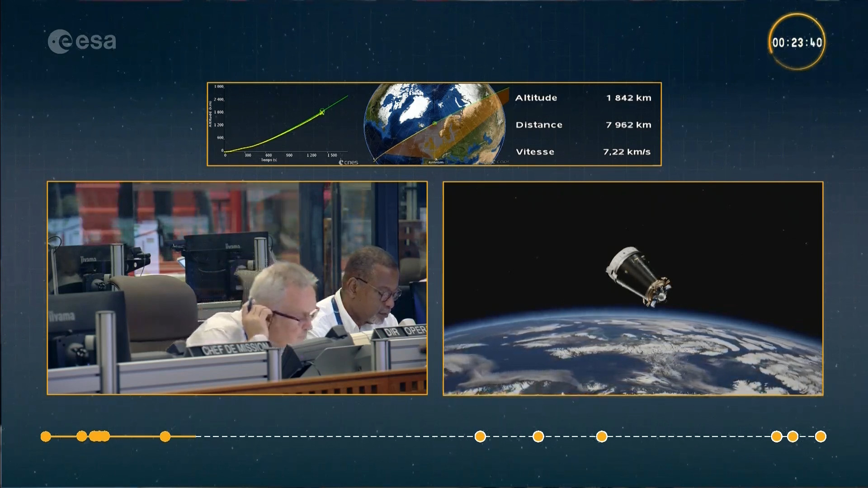This screenshot has width=868, height=488.
Task: Click the current position marker on altitude curve
Action: click(x=322, y=112)
